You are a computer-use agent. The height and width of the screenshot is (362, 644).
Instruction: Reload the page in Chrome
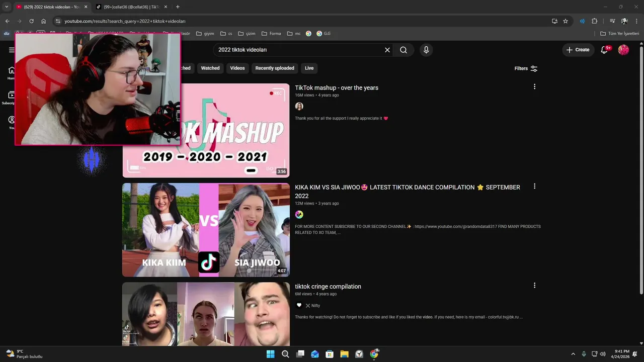[x=31, y=21]
